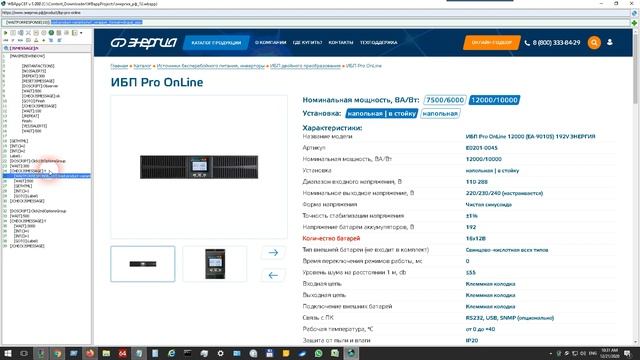Select напольная installation option
Viewport: 640px width, 360px height.
440,113
